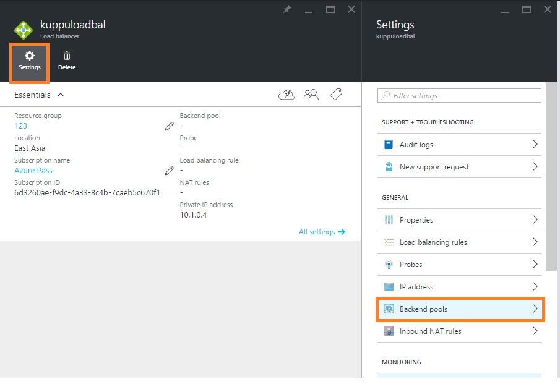Open Settings gear in load balancer toolbar
This screenshot has height=392, width=560.
(29, 61)
